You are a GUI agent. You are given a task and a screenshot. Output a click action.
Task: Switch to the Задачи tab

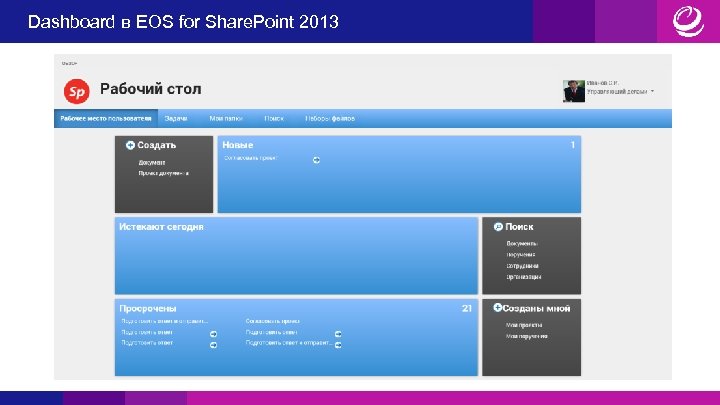click(176, 118)
